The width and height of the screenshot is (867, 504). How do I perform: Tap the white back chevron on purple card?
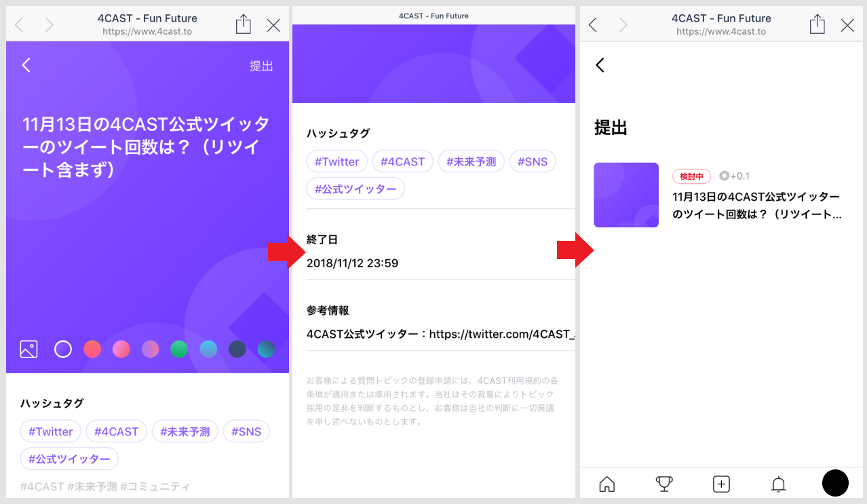coord(26,65)
